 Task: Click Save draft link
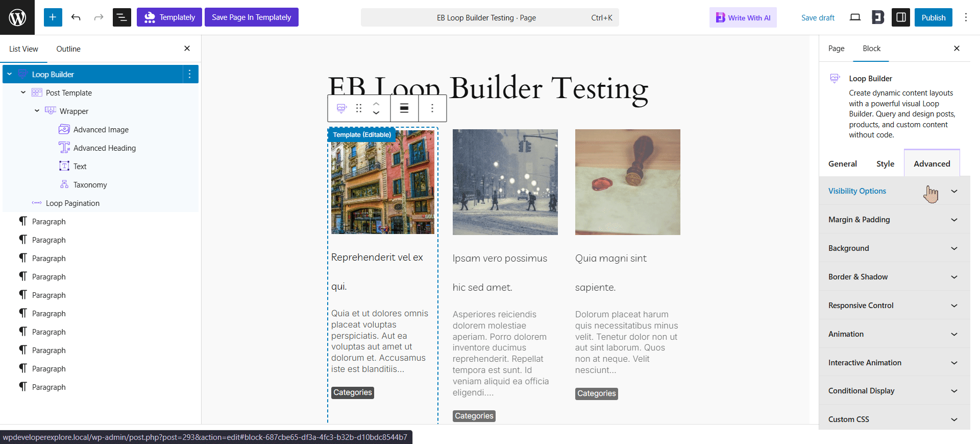(818, 17)
